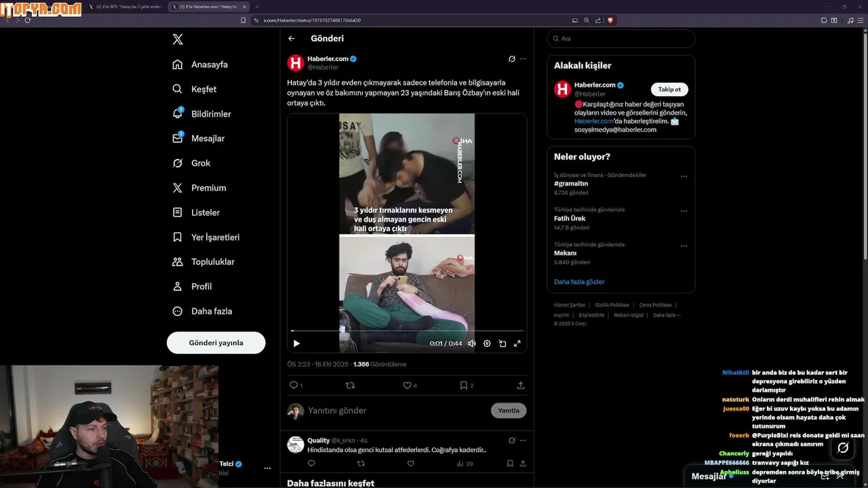Click the browser address bar URL
The height and width of the screenshot is (488, 868).
[x=312, y=20]
